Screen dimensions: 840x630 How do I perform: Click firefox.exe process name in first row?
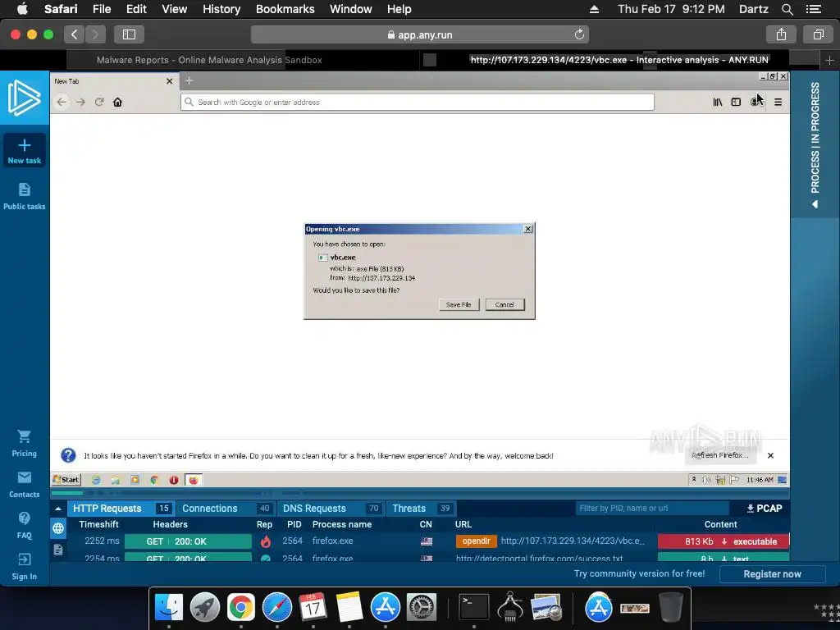click(x=333, y=541)
